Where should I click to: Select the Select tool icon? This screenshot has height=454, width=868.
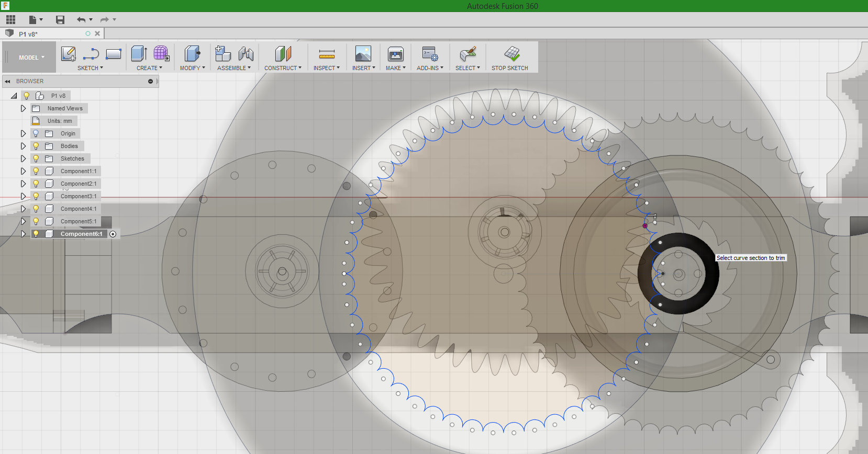pos(468,53)
